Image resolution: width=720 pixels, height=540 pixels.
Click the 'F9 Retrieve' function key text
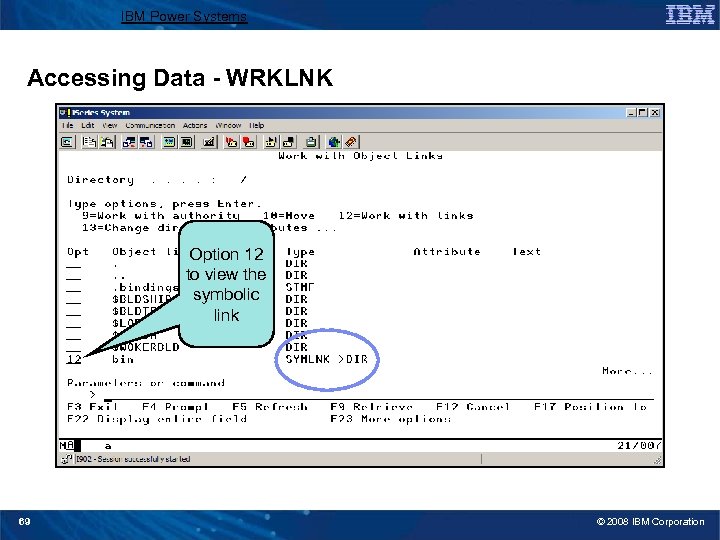point(371,407)
